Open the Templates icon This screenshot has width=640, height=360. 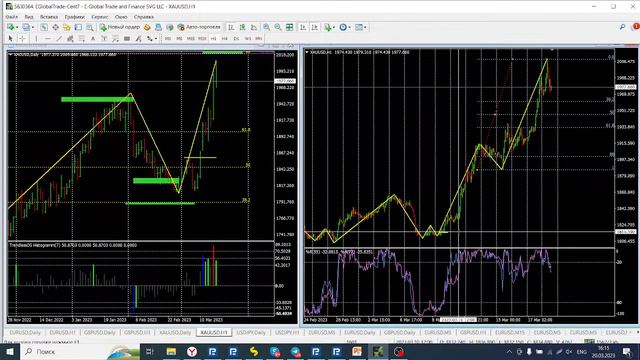point(358,27)
